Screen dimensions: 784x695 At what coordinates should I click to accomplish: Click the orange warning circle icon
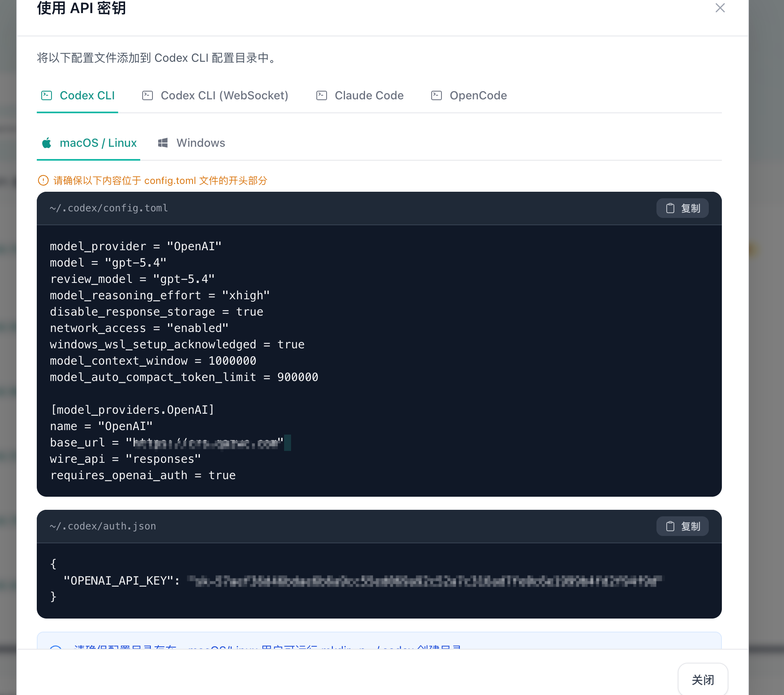[43, 180]
